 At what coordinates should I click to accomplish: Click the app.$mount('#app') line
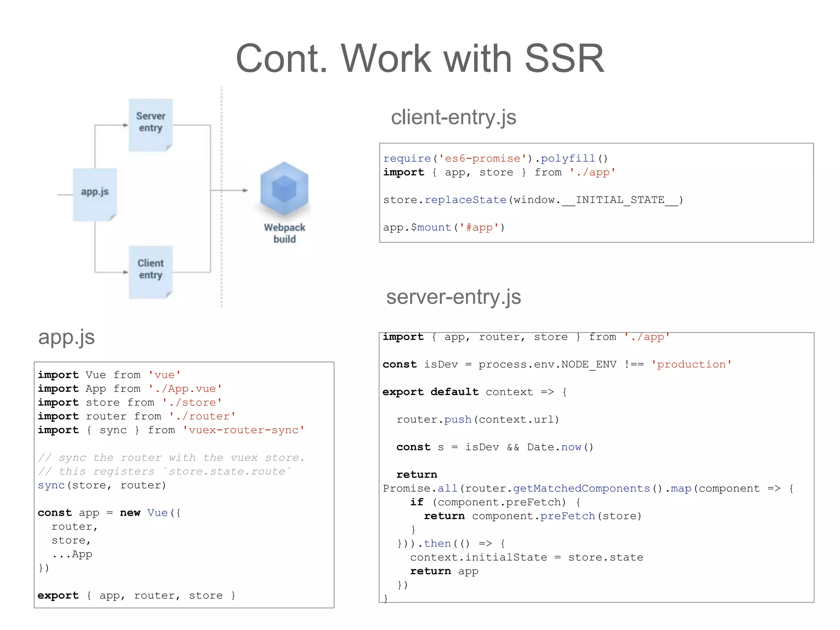(x=444, y=227)
